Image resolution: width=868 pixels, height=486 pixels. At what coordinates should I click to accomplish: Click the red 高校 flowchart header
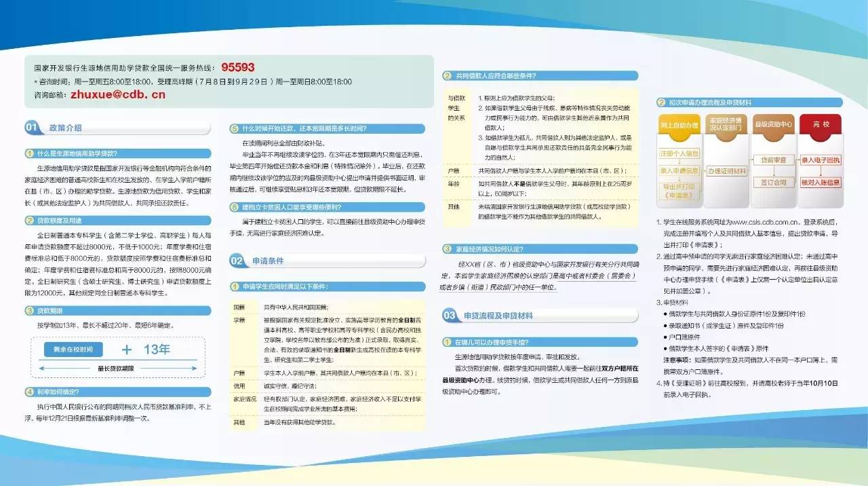819,126
